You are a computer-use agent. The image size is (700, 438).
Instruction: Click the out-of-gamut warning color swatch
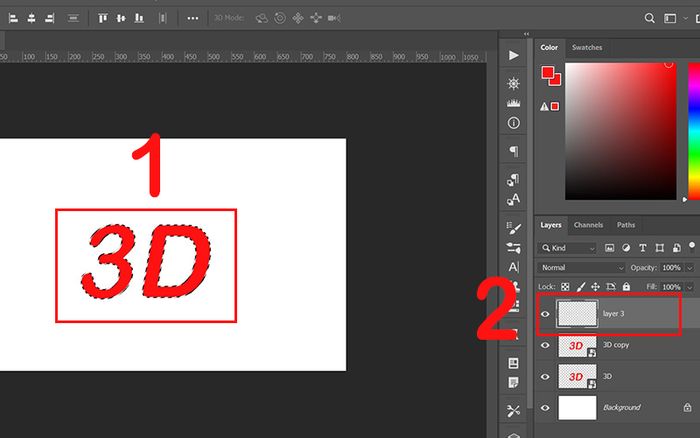coord(554,106)
